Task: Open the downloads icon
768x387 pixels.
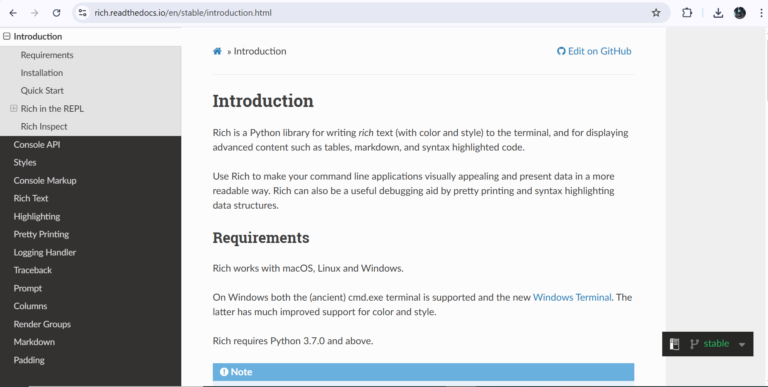Action: [x=718, y=13]
